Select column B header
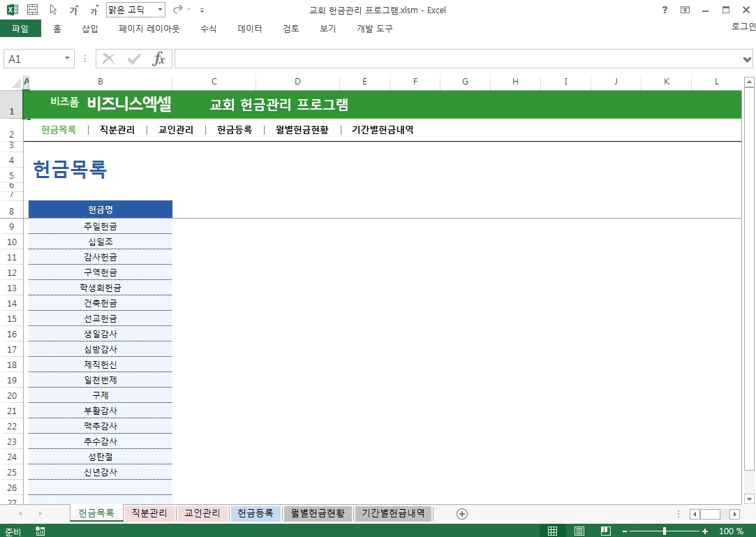This screenshot has width=756, height=537. [x=101, y=82]
